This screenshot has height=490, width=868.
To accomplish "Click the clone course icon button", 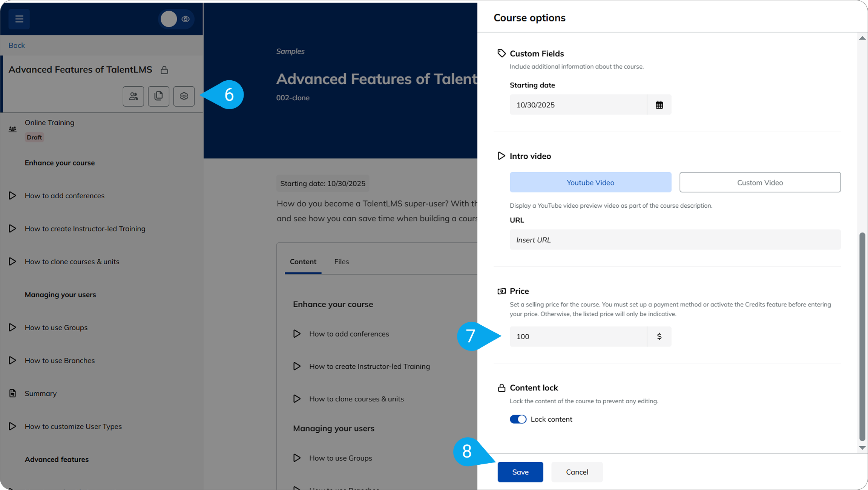I will [x=158, y=96].
